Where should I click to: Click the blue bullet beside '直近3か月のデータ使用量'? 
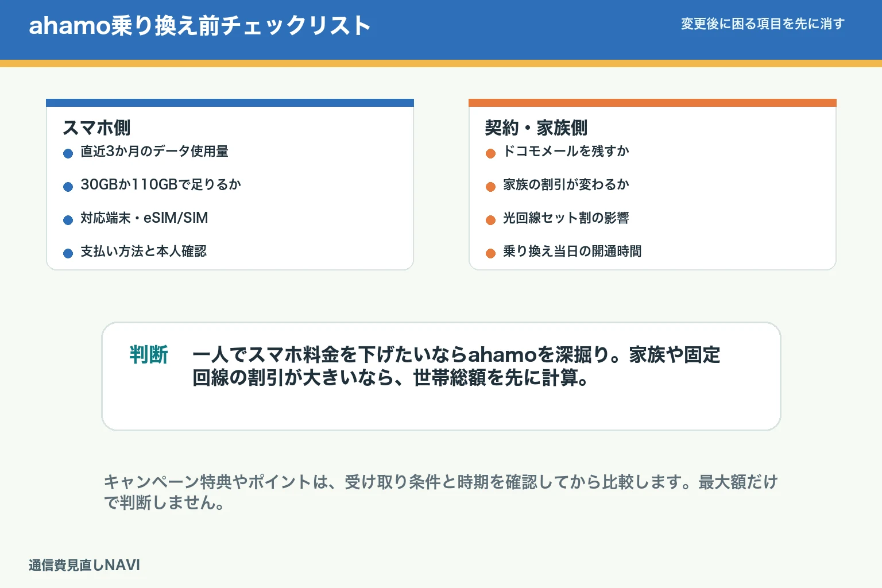(x=68, y=153)
